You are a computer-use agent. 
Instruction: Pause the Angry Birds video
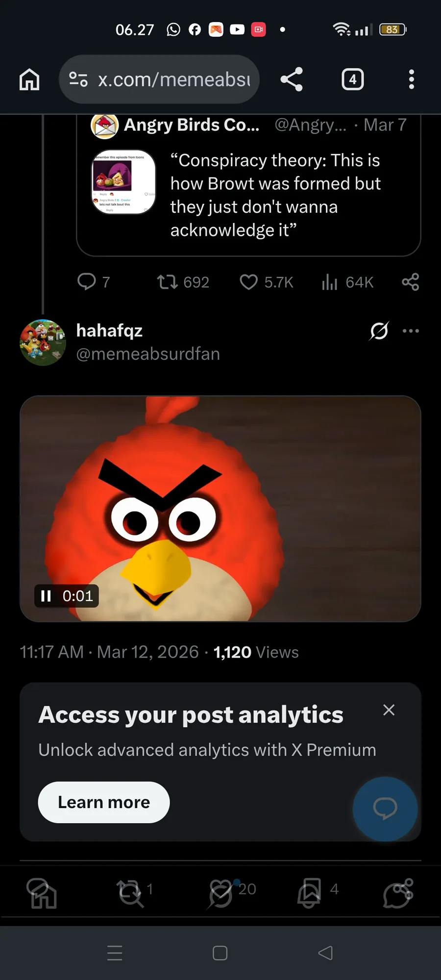(x=46, y=596)
